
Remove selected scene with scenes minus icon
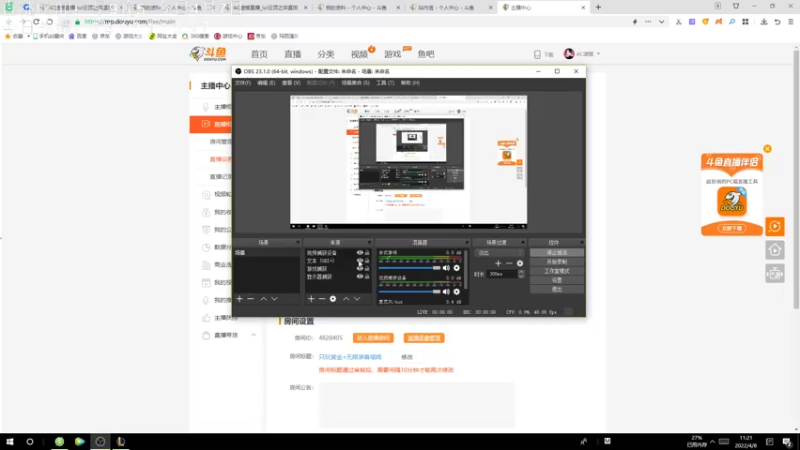251,299
